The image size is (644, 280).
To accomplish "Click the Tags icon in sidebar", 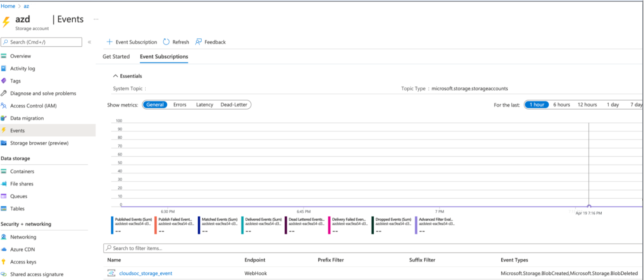I will pyautogui.click(x=4, y=81).
